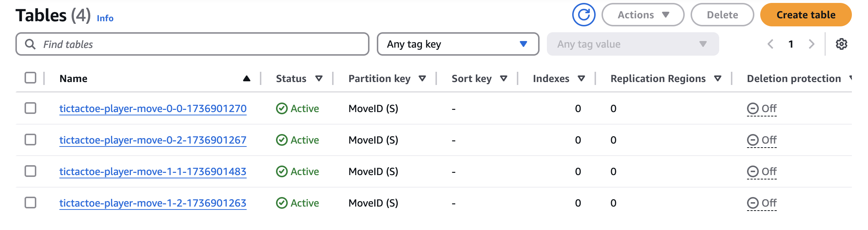The height and width of the screenshot is (230, 868).
Task: Focus the Find tables search field
Action: click(198, 44)
